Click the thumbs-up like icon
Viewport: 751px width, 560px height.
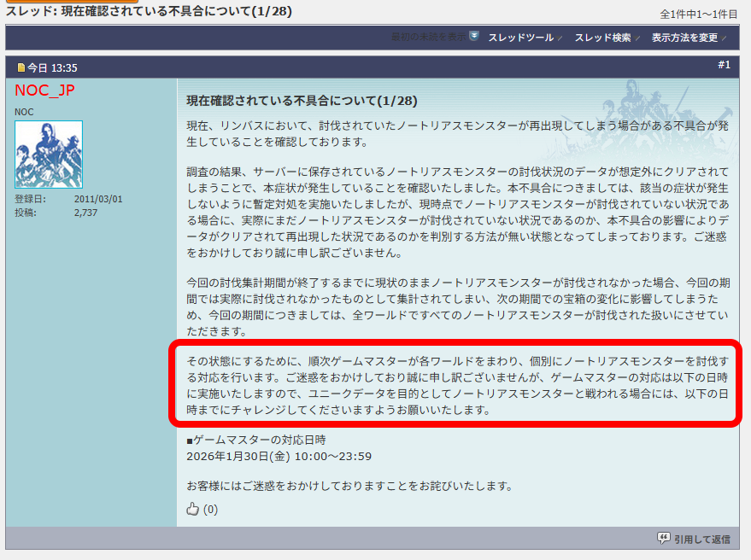pyautogui.click(x=192, y=510)
